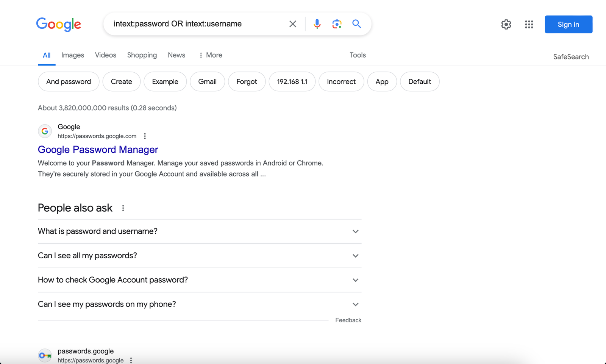Open the Settings gear icon
Viewport: 606px width, 364px height.
click(x=506, y=24)
